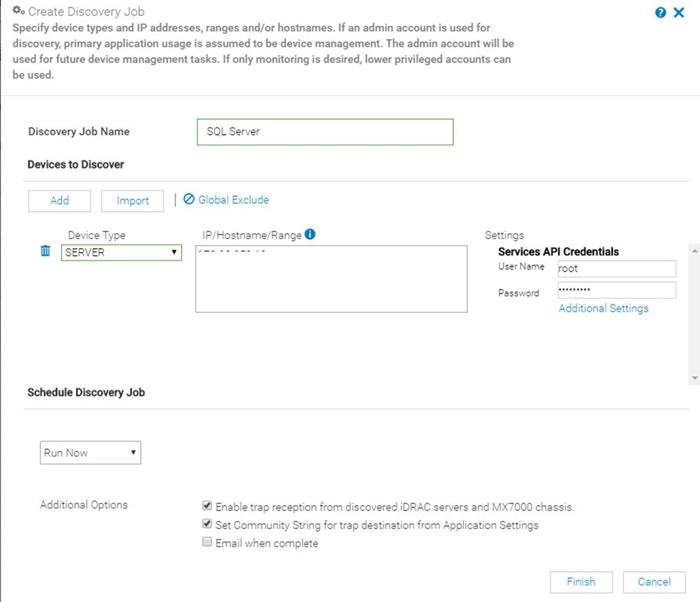Open Global Exclude link

click(234, 200)
